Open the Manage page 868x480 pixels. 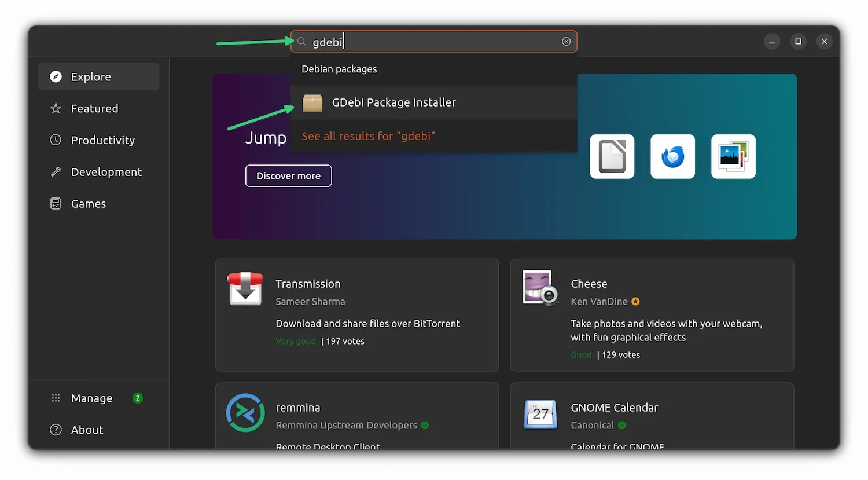pyautogui.click(x=98, y=398)
